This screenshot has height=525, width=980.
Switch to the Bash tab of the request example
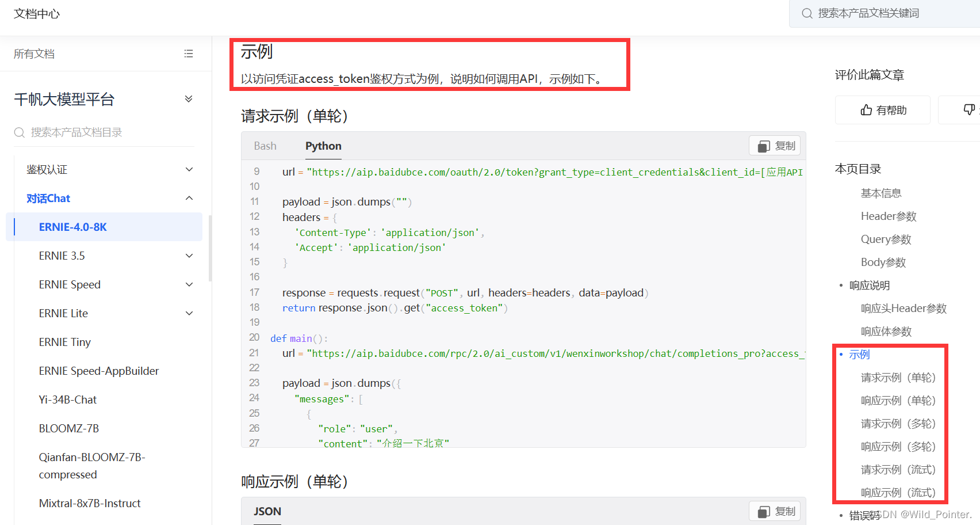[x=265, y=146]
